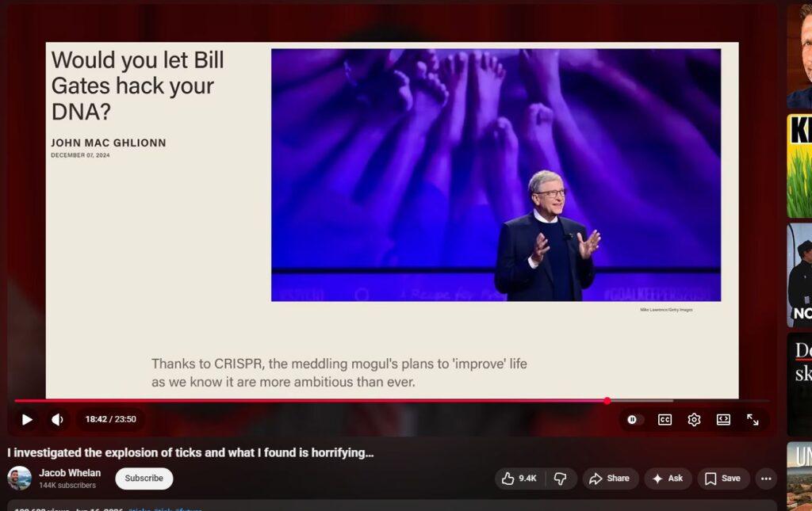Open the video settings gear
The height and width of the screenshot is (511, 812).
click(x=694, y=419)
